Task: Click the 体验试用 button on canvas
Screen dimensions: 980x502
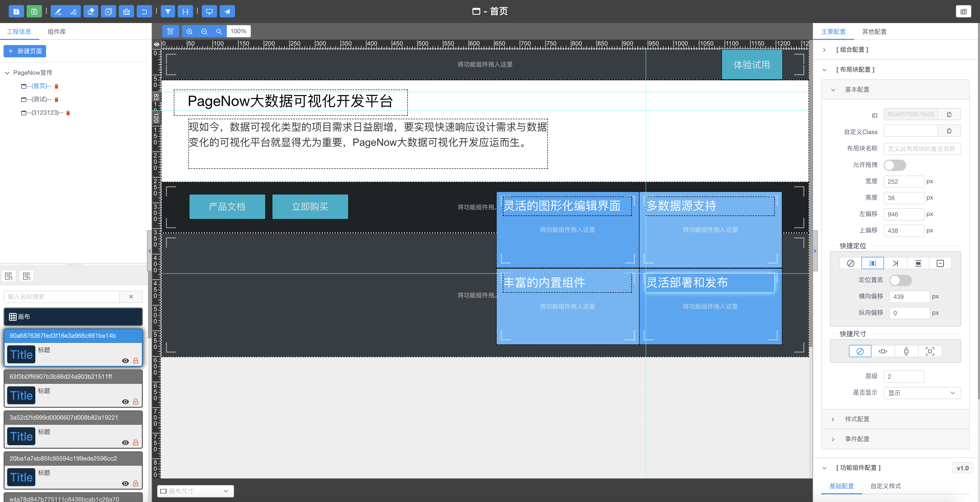Action: (752, 65)
